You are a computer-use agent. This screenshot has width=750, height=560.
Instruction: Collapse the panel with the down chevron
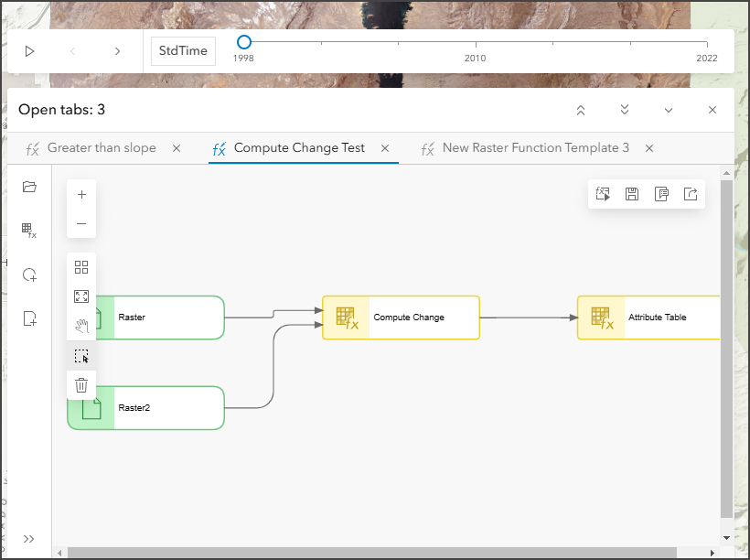669,109
